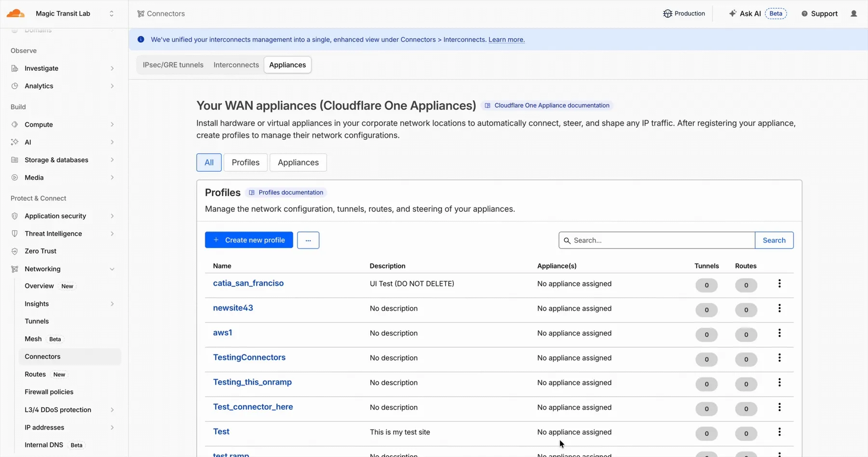Click the Media sidebar icon
This screenshot has height=457, width=868.
14,177
